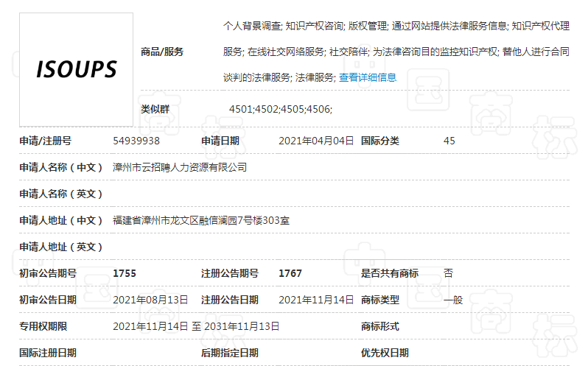The width and height of the screenshot is (588, 366).
Task: Click the 申请人地址（英文） label
Action: [61, 247]
